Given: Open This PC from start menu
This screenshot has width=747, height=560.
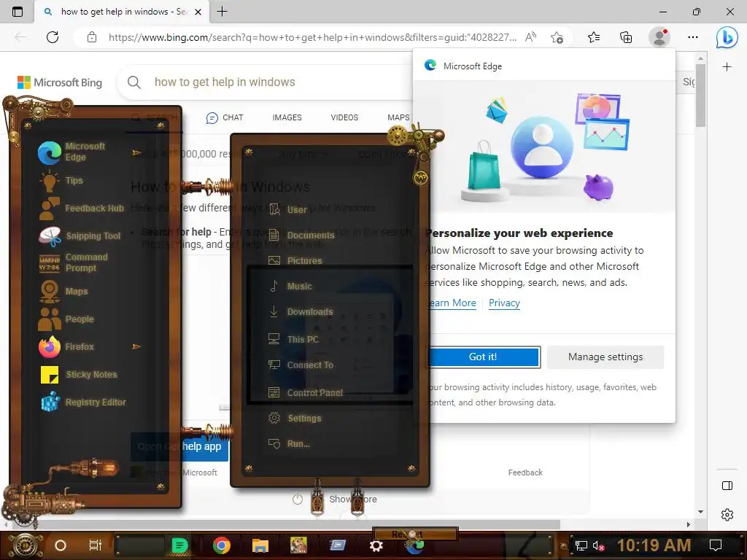Looking at the screenshot, I should pyautogui.click(x=293, y=340).
